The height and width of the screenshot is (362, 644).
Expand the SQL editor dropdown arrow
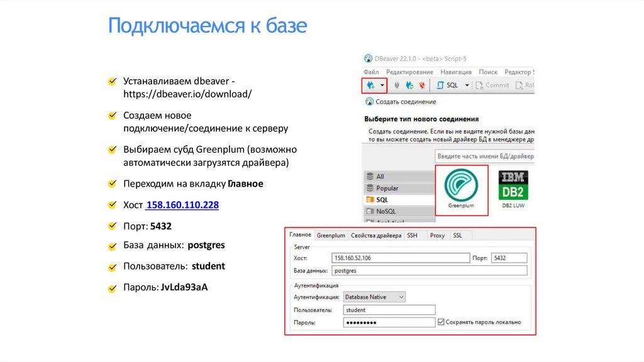click(467, 85)
